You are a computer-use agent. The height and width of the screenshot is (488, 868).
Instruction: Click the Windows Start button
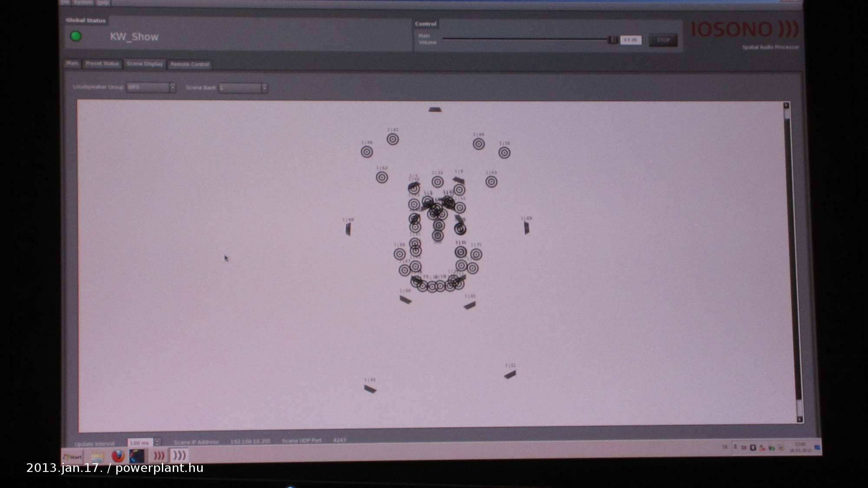pos(72,457)
